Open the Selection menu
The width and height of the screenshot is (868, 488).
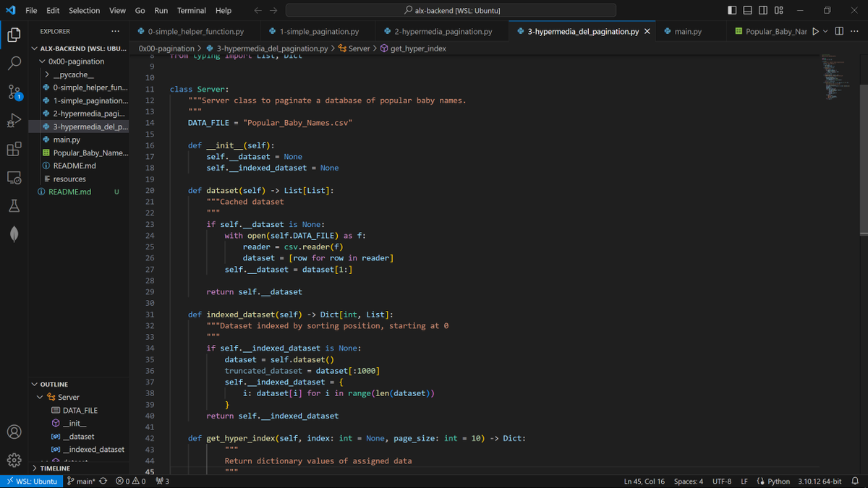85,10
